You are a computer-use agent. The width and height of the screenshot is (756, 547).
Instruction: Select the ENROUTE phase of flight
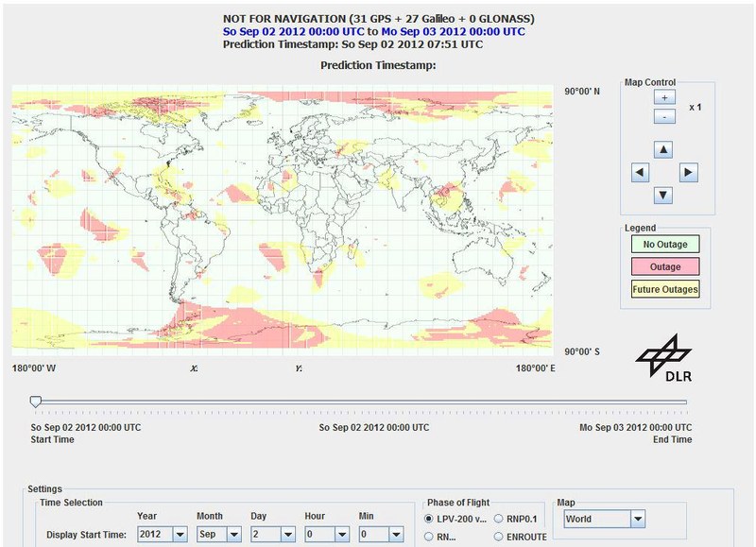(x=499, y=537)
